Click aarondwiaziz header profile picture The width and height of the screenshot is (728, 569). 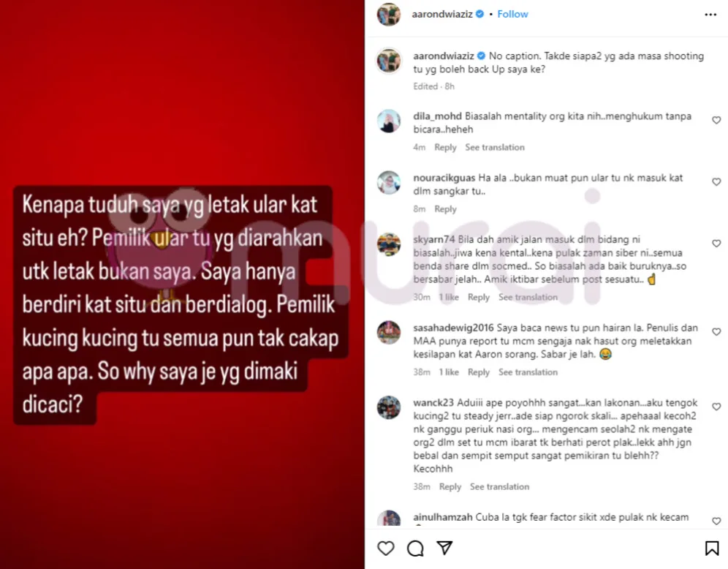(x=389, y=15)
